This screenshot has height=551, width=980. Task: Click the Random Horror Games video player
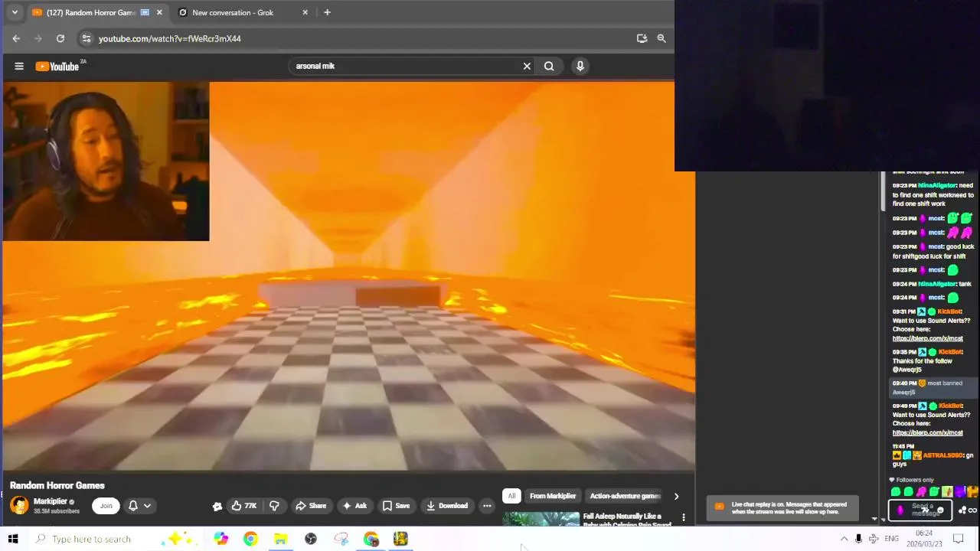coord(348,275)
